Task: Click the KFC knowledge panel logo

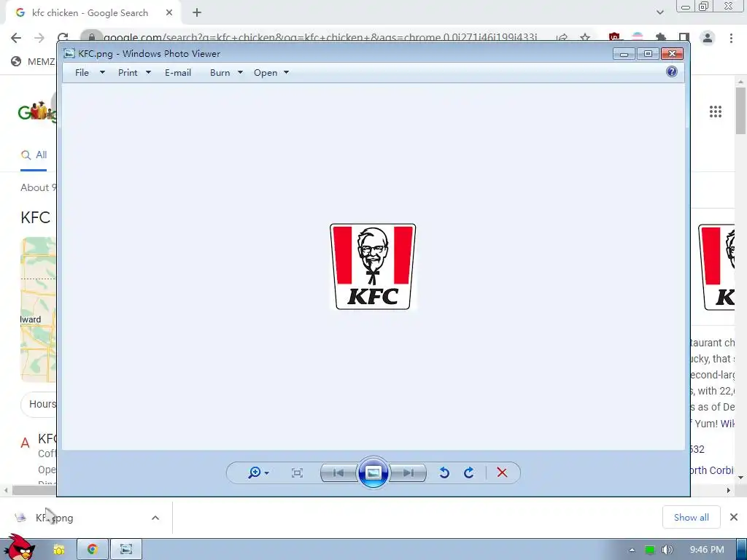Action: pyautogui.click(x=716, y=268)
